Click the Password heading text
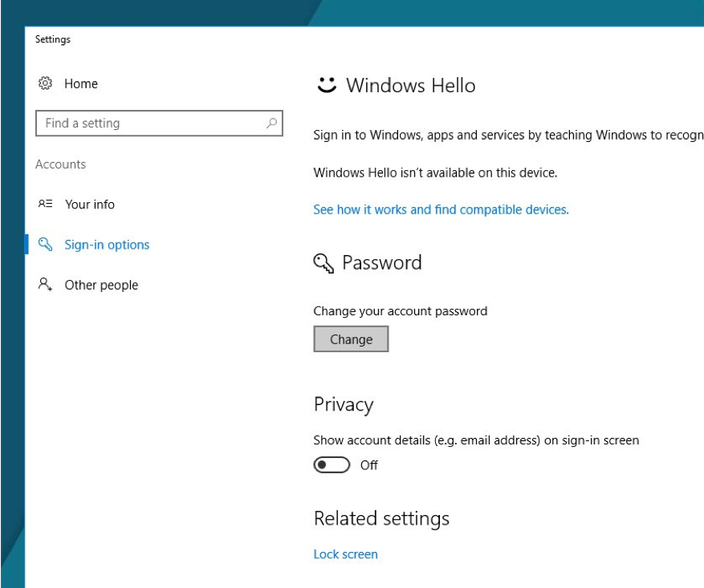This screenshot has width=704, height=588. (x=381, y=262)
